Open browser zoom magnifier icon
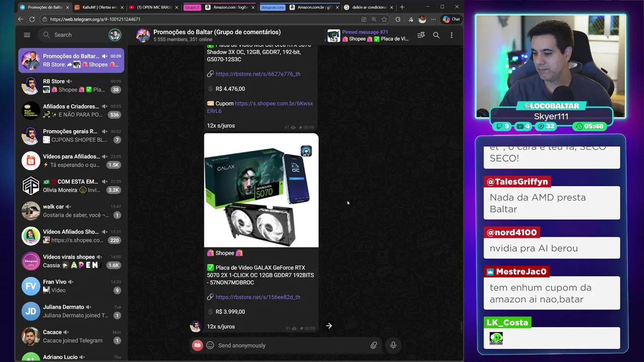Viewport: 644px width, 362px height. [374, 19]
